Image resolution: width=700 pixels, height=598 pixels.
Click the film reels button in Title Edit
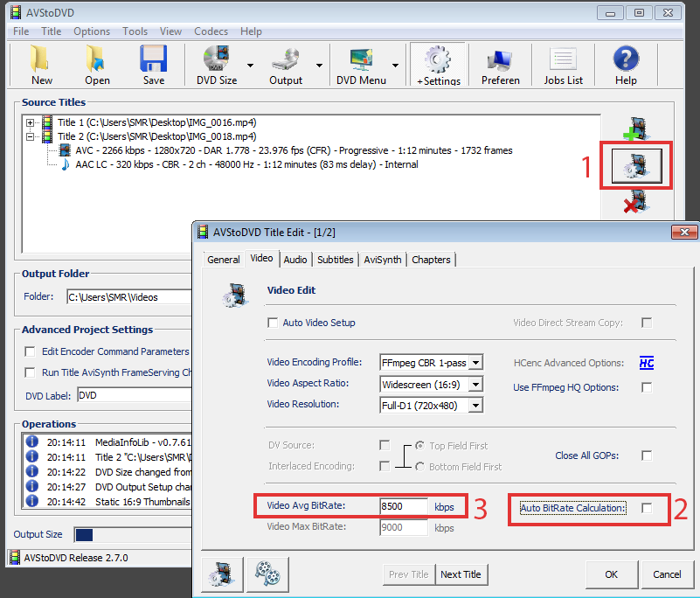(x=267, y=574)
